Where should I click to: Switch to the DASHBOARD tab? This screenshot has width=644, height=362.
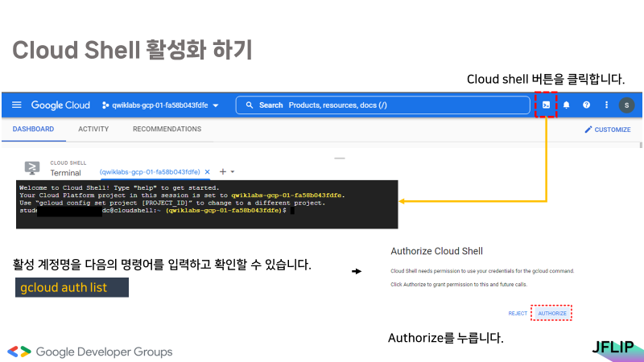click(33, 129)
